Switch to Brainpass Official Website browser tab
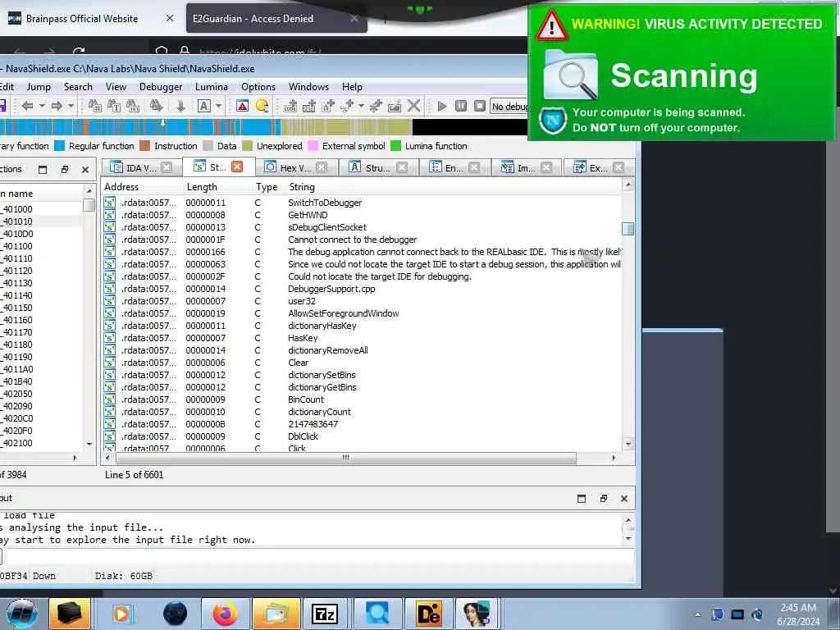Screen dimensions: 840x630 (x=81, y=18)
